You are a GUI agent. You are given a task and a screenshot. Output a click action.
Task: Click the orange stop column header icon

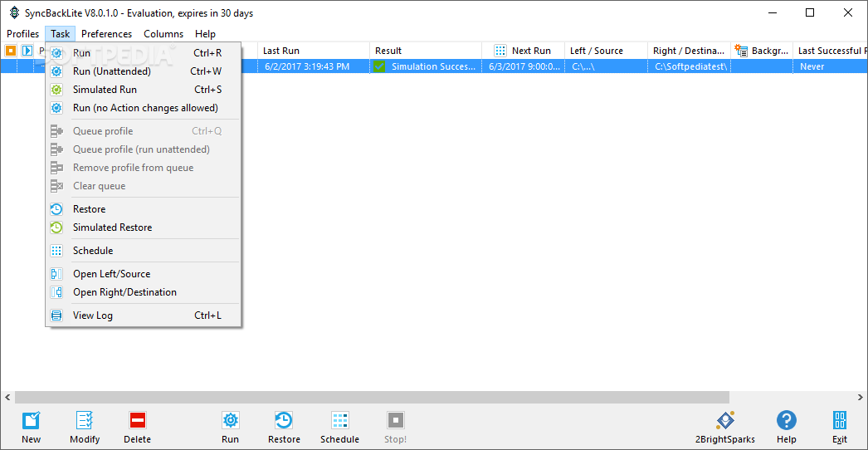(11, 51)
